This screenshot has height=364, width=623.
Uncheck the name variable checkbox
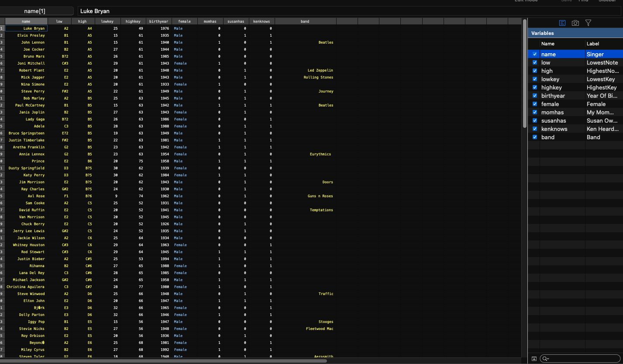click(x=535, y=54)
